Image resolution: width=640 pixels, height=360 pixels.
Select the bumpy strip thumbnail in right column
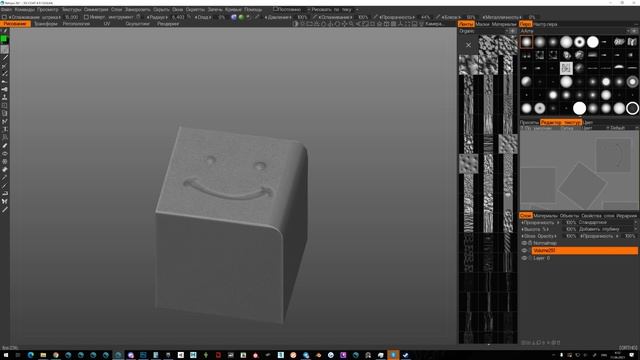508,144
